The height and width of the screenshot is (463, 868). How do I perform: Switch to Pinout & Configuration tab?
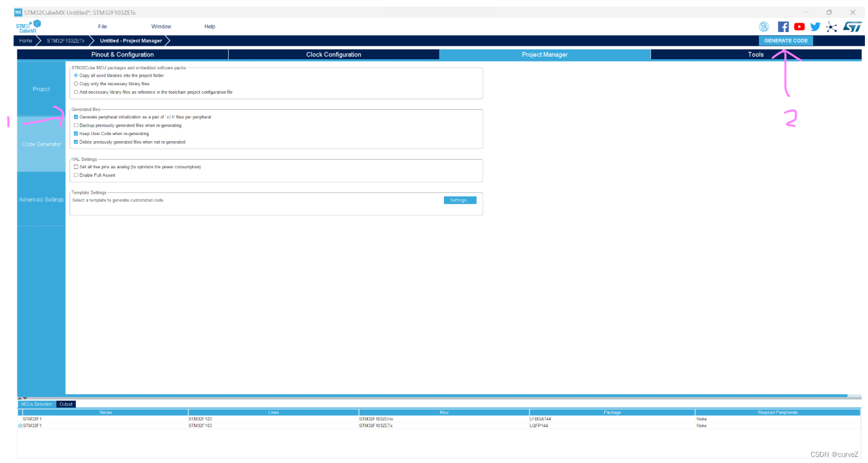[123, 54]
